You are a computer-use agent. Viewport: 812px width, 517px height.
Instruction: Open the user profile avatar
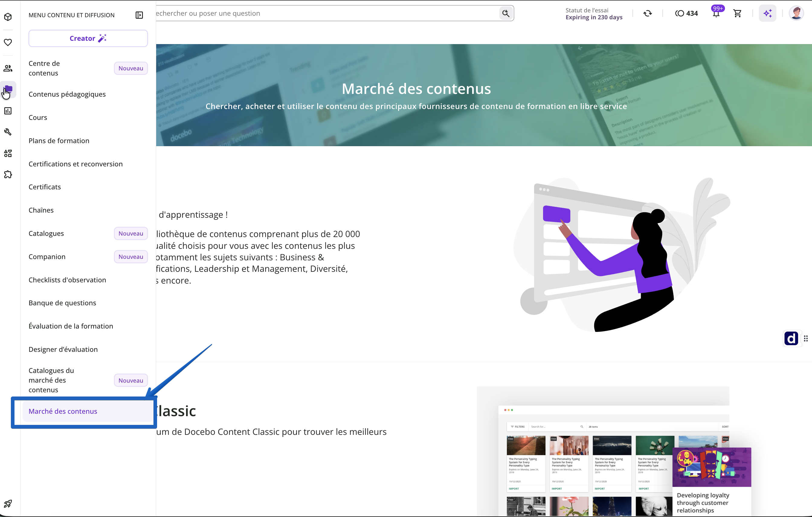(x=797, y=13)
